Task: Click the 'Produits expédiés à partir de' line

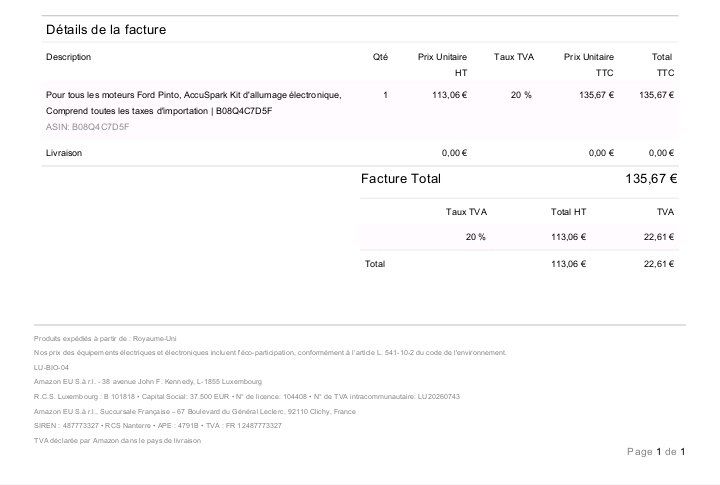Action: click(x=105, y=338)
